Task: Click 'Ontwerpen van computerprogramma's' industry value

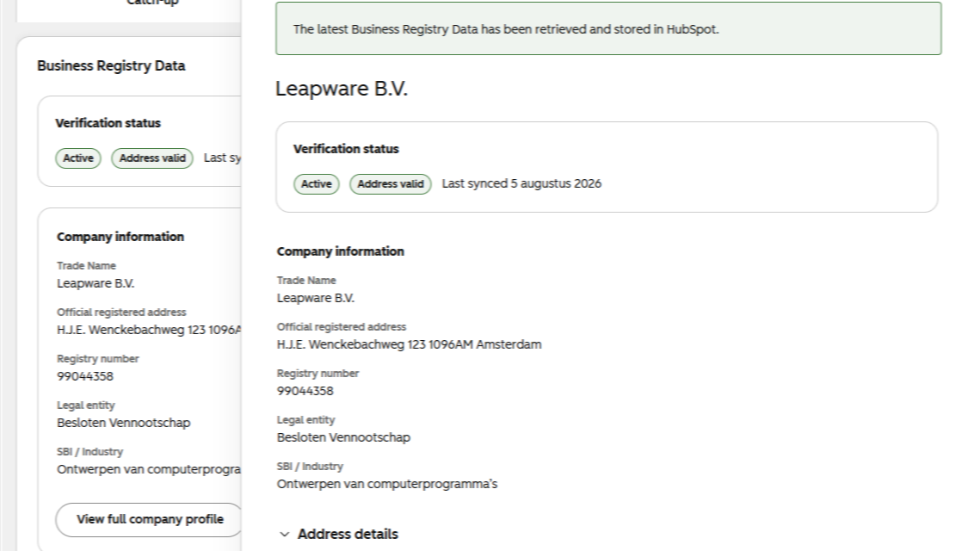Action: tap(387, 484)
